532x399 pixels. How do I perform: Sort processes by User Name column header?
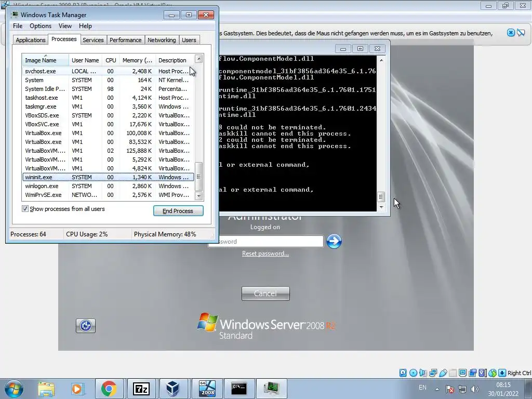tap(85, 60)
